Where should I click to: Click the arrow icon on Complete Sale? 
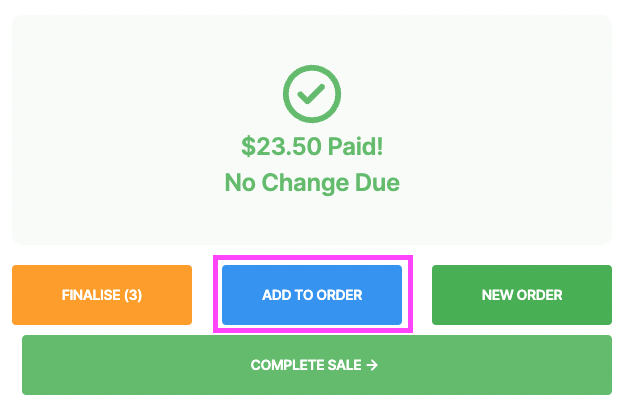tap(372, 365)
